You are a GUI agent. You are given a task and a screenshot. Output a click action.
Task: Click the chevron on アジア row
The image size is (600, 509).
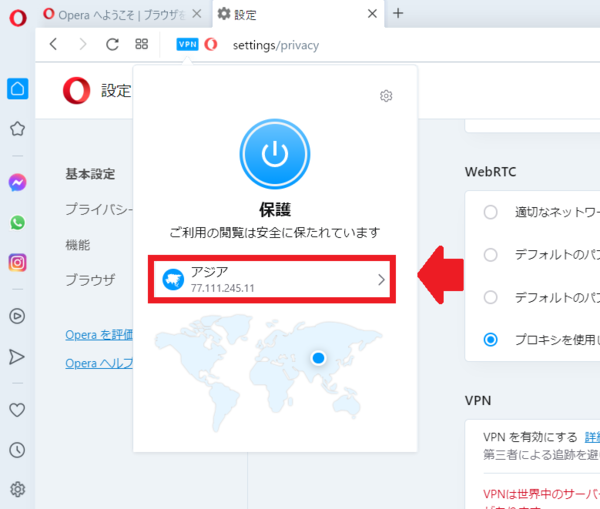tap(381, 280)
